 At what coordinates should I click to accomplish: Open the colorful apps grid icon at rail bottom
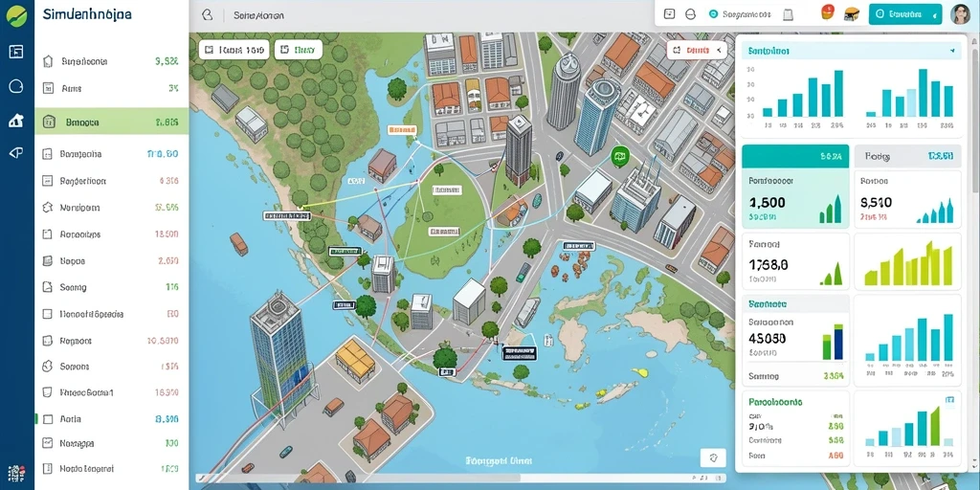(x=17, y=473)
